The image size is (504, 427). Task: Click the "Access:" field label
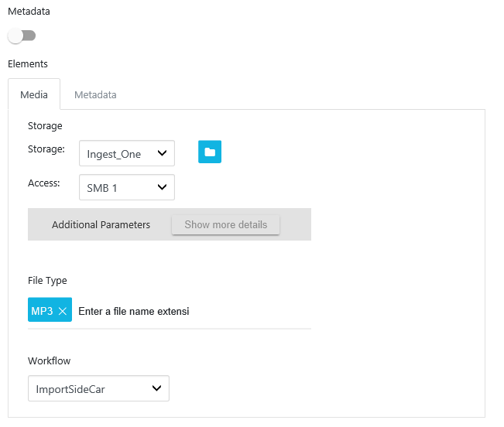[x=44, y=183]
